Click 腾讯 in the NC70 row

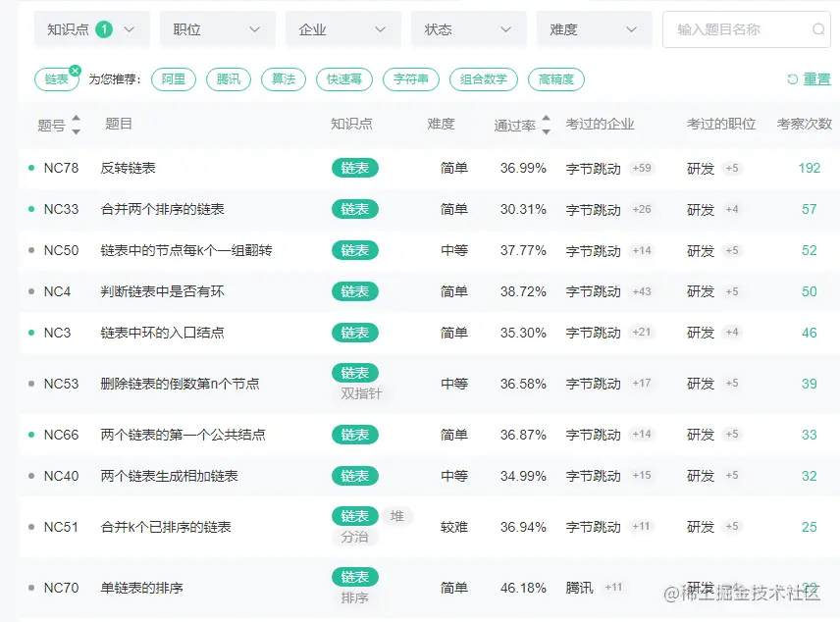tap(580, 589)
